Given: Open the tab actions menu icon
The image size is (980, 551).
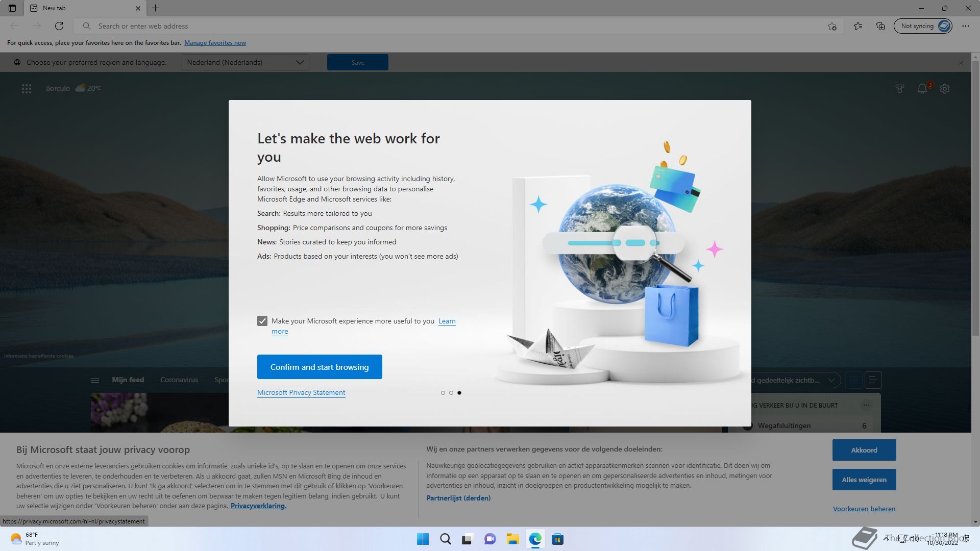Looking at the screenshot, I should pos(12,8).
